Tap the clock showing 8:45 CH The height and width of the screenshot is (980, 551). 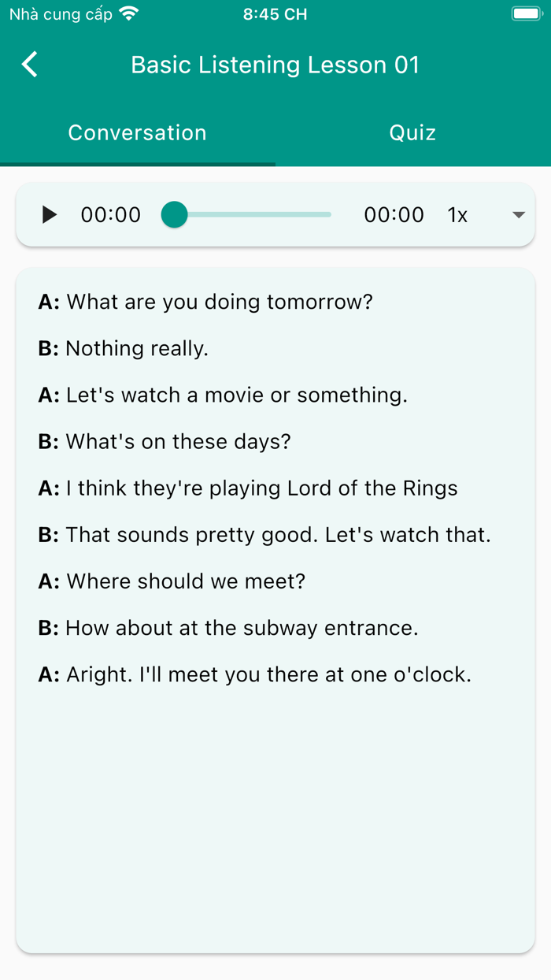tap(275, 13)
